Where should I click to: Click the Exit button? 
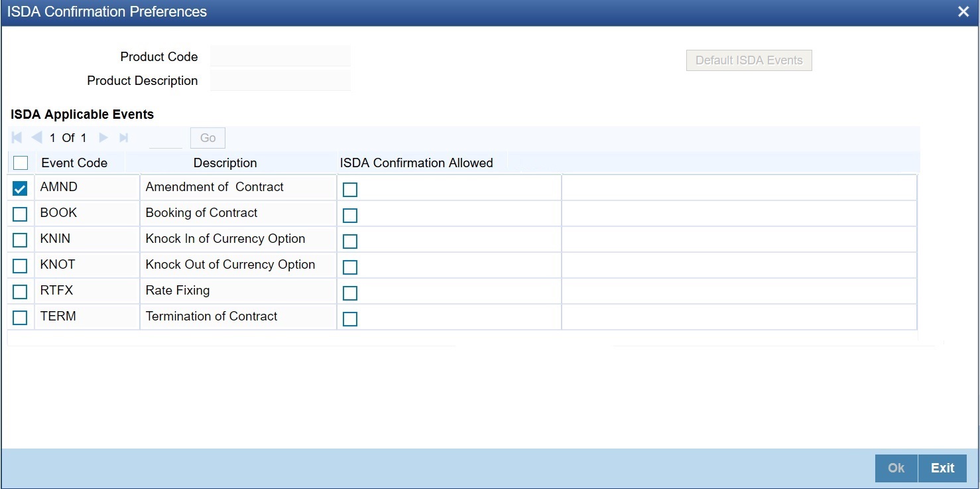[x=943, y=468]
